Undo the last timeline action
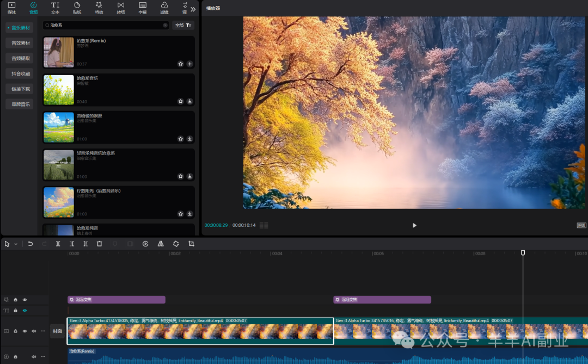Viewport: 588px width, 364px height. pos(30,244)
